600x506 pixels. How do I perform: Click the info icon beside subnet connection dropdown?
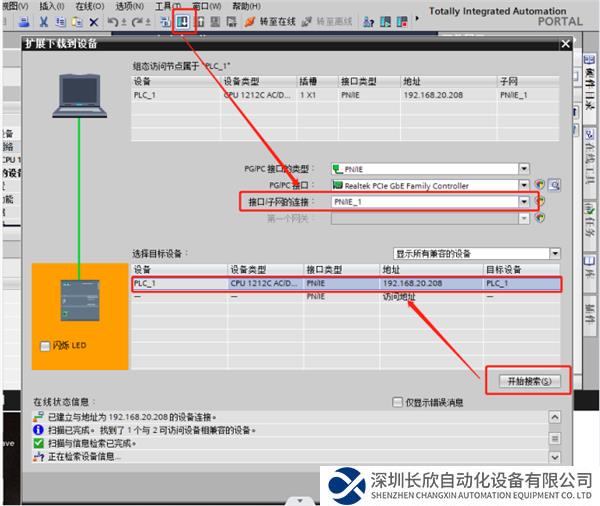[x=541, y=201]
